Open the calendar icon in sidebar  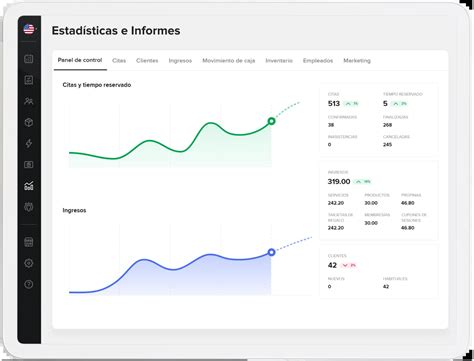29,59
